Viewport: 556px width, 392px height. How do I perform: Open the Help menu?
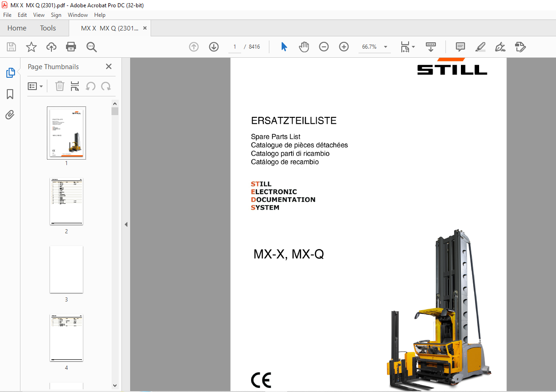tap(100, 15)
